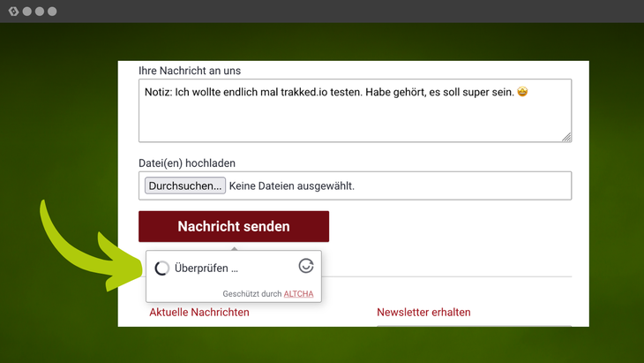Open file chooser via Durchsuchen button
644x363 pixels.
click(x=185, y=185)
